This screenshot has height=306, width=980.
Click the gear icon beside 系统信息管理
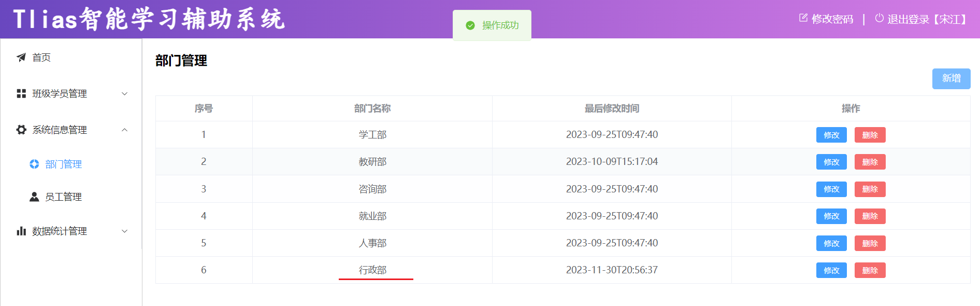pyautogui.click(x=21, y=130)
